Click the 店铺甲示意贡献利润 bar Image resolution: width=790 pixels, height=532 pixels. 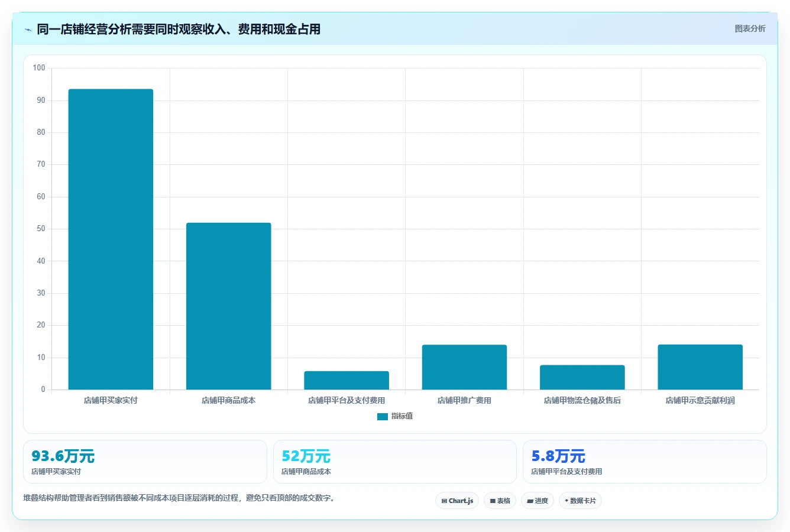click(700, 367)
